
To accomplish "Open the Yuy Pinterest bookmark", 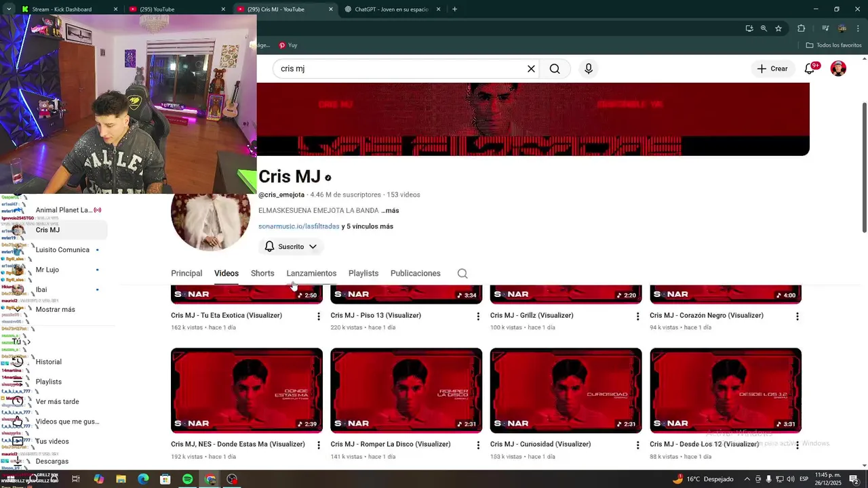I will click(288, 45).
